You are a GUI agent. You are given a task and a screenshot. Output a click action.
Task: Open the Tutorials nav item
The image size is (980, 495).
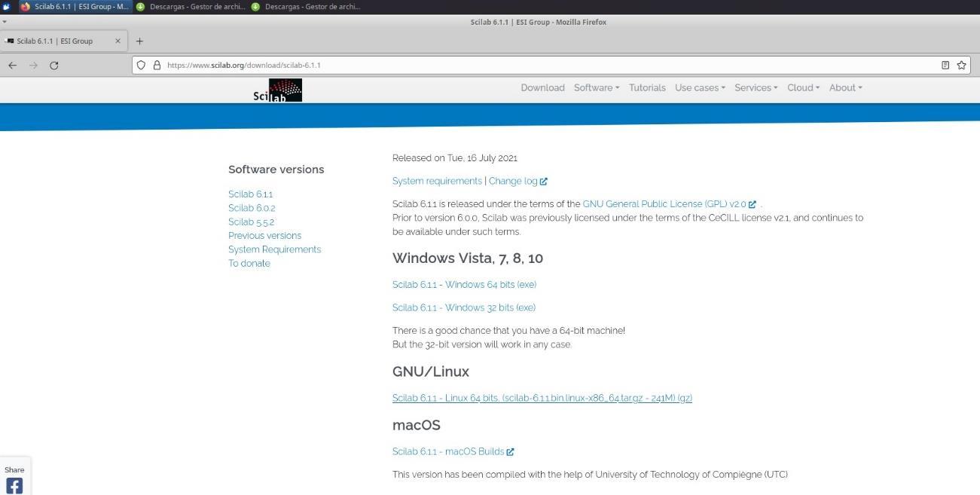[647, 87]
